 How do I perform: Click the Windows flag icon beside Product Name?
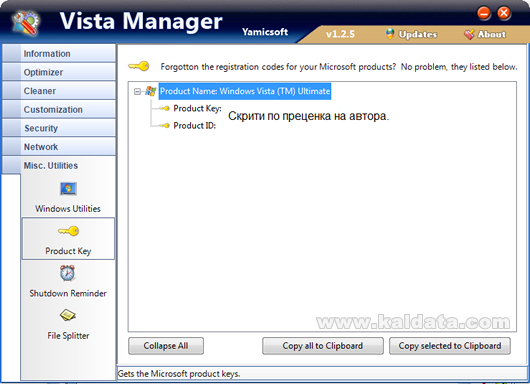150,91
